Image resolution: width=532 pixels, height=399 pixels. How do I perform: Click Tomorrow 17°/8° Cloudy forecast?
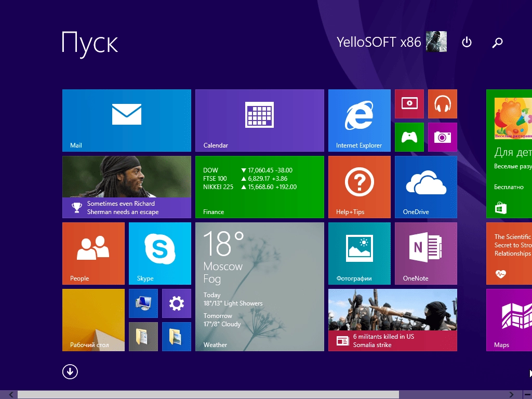point(222,320)
